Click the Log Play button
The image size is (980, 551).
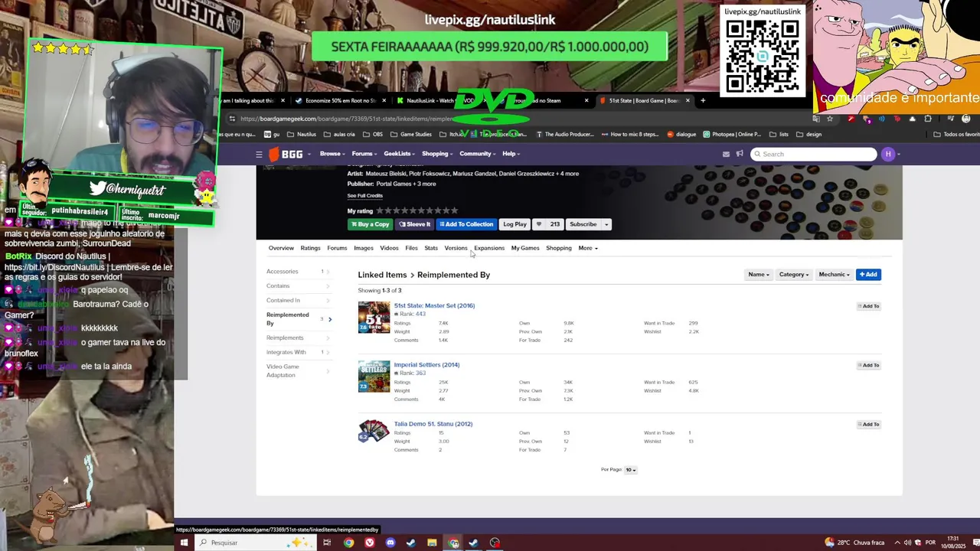tap(514, 224)
